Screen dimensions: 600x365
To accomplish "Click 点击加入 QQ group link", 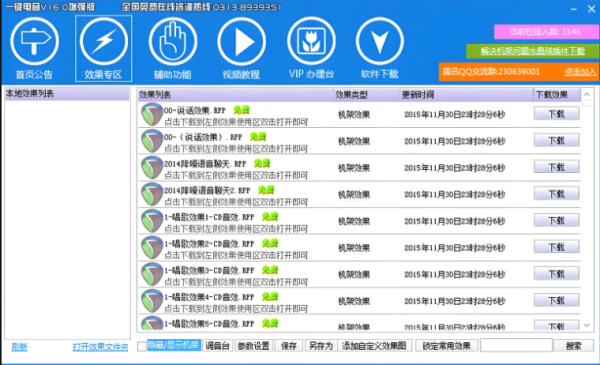I will point(580,72).
